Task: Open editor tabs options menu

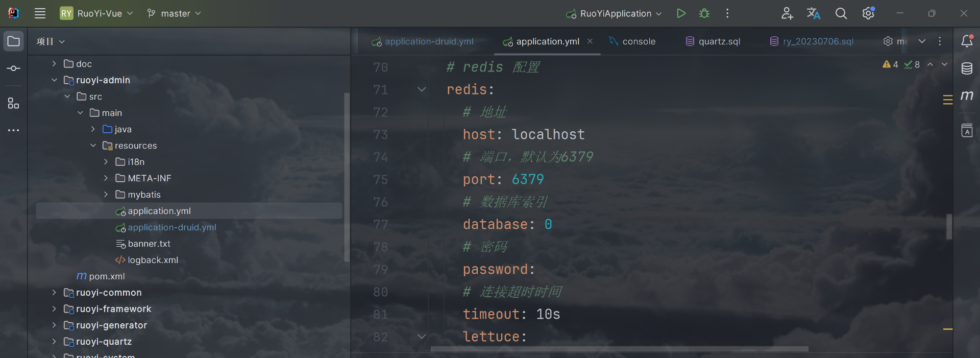Action: click(940, 41)
